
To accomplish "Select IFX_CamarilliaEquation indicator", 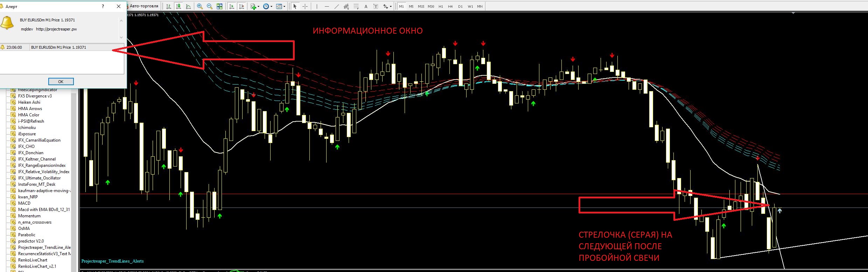I will 39,140.
